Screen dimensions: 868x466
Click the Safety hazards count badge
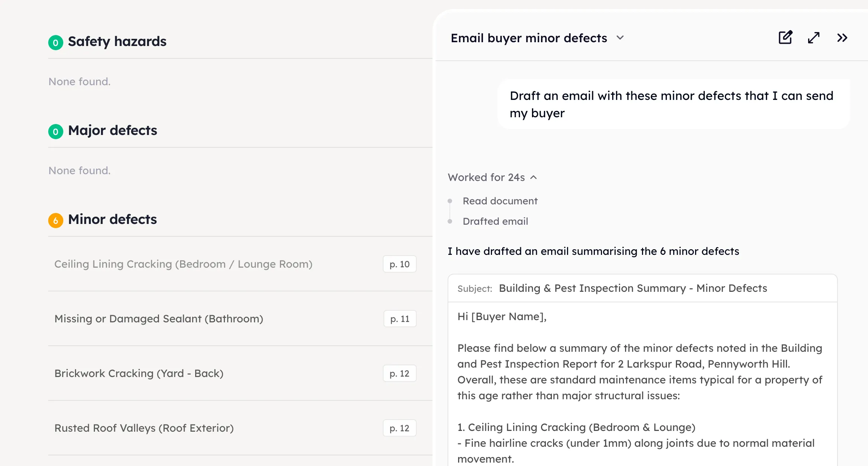tap(56, 42)
